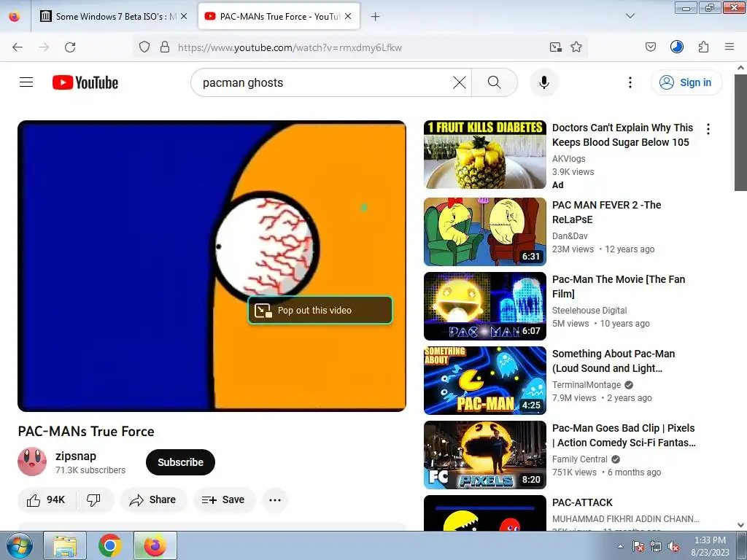Open the PAC MAN FEVER 2 thumbnail
The height and width of the screenshot is (560, 747).
pos(485,231)
